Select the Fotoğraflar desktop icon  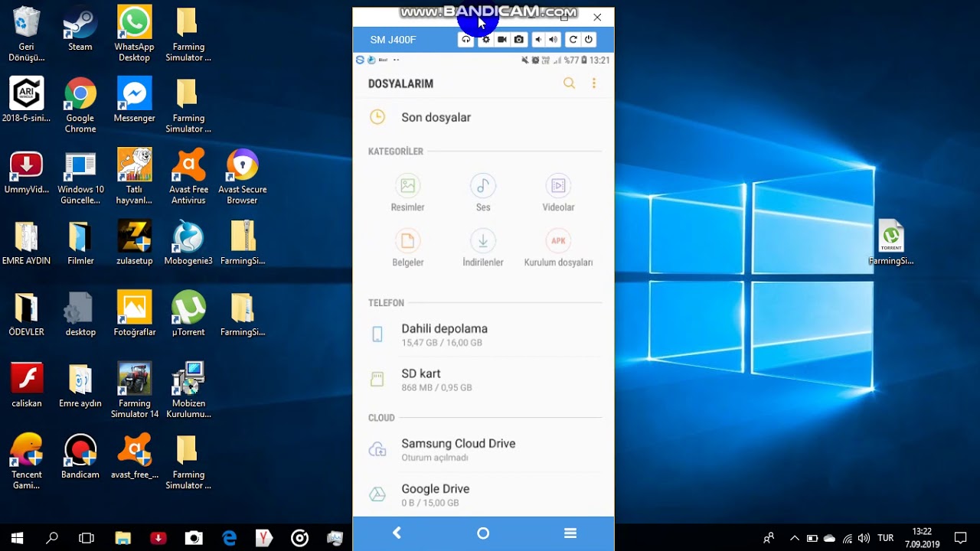134,314
